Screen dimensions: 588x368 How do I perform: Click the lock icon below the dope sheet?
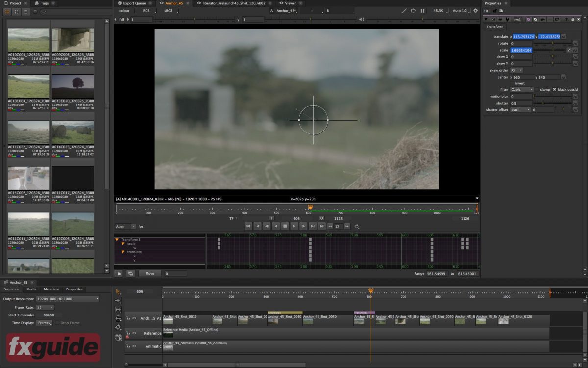pos(119,273)
